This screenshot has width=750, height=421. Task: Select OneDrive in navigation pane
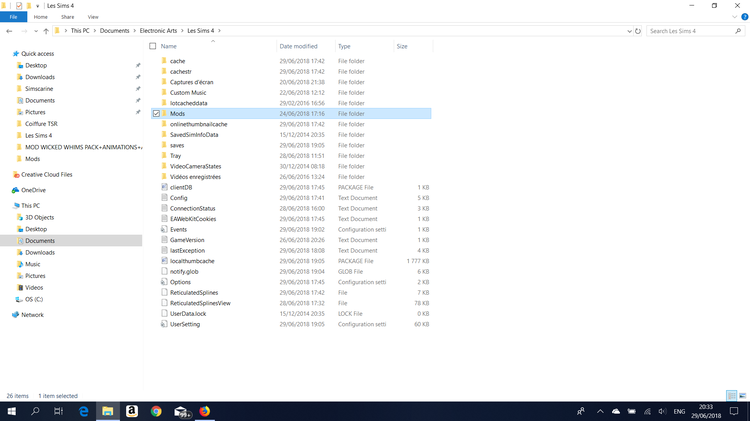tap(33, 190)
